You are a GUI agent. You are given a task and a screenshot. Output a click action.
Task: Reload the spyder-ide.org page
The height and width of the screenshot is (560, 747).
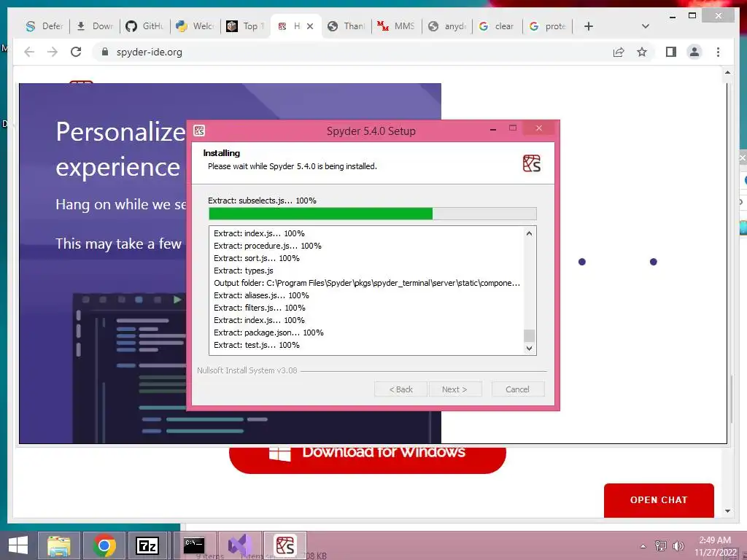coord(76,52)
